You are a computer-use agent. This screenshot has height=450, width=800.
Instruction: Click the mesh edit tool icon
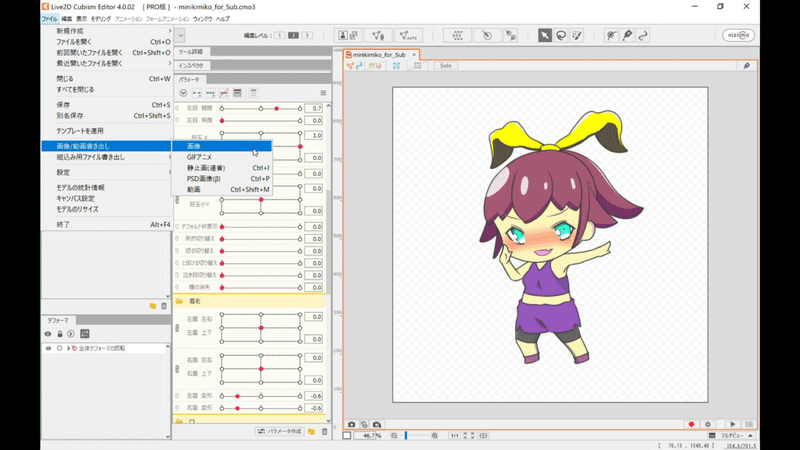tap(378, 35)
